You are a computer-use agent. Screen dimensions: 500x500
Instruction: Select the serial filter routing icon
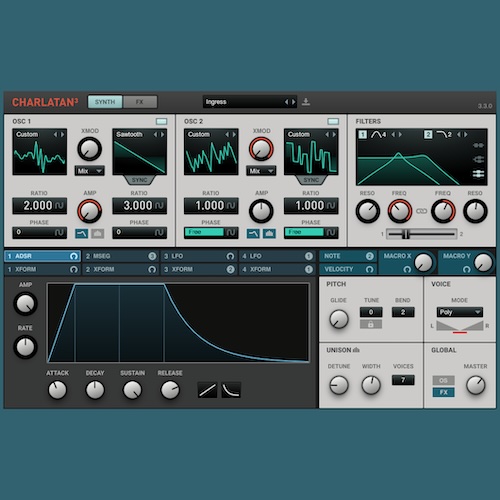tap(478, 145)
